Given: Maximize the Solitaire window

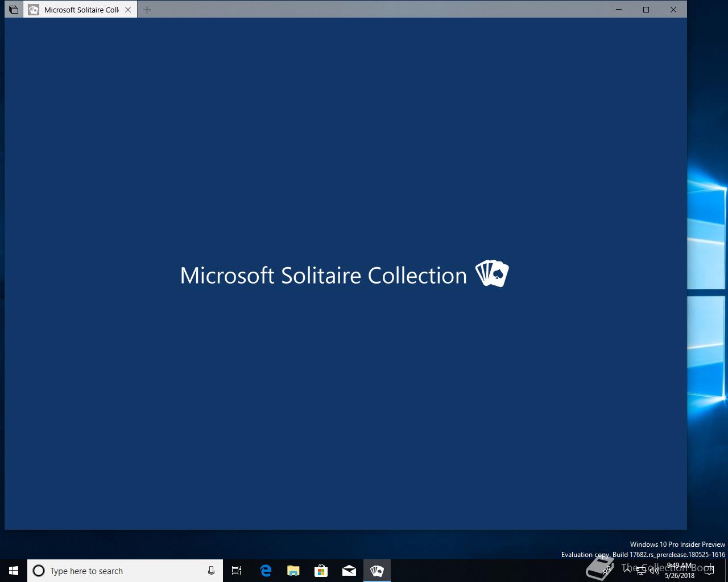Looking at the screenshot, I should click(x=646, y=10).
